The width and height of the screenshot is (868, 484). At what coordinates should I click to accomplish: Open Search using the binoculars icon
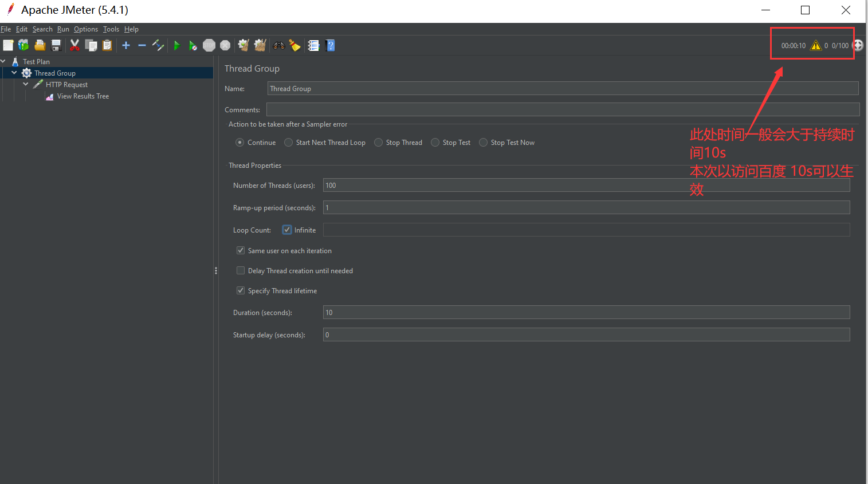click(279, 45)
